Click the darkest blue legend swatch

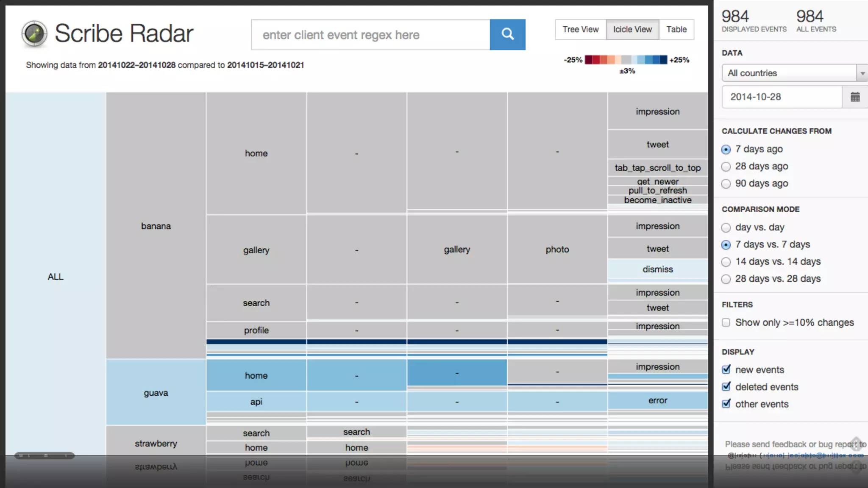click(x=663, y=60)
